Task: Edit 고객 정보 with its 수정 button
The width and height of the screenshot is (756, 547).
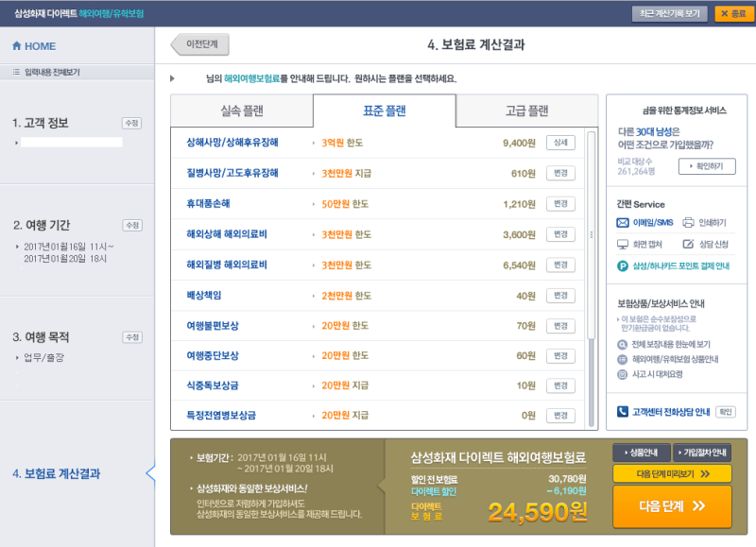Action: (x=131, y=124)
